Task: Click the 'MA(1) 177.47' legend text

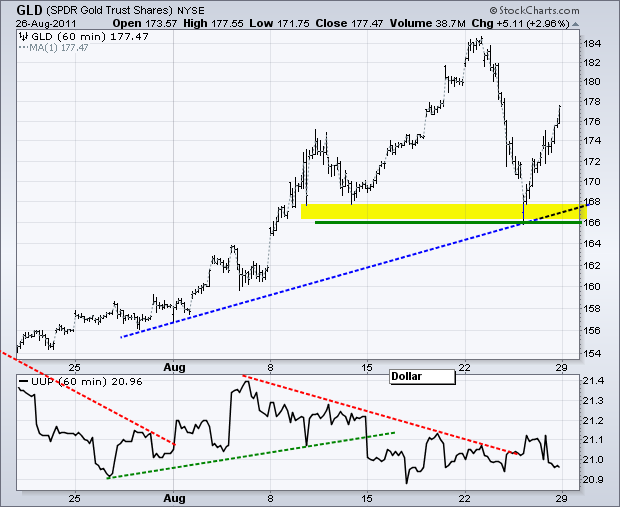Action: point(59,47)
